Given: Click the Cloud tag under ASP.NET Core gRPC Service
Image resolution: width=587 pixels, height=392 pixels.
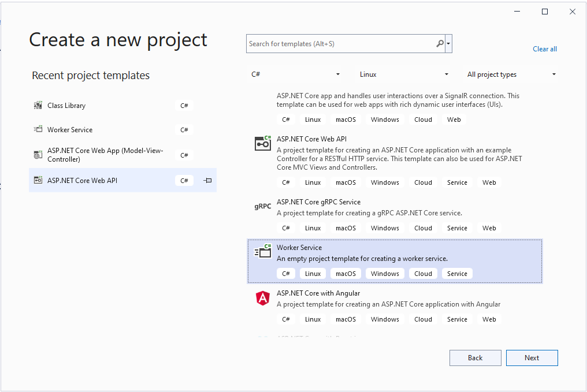Looking at the screenshot, I should 423,228.
